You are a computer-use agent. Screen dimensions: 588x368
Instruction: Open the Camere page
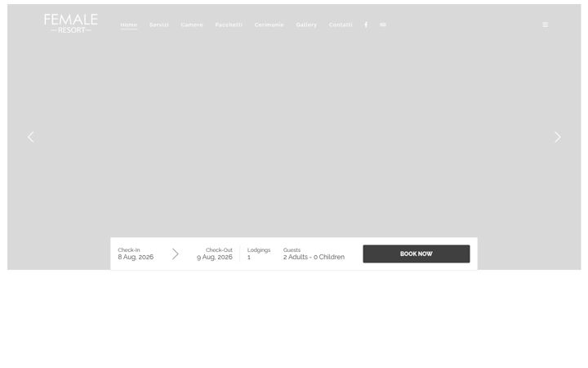pyautogui.click(x=192, y=25)
